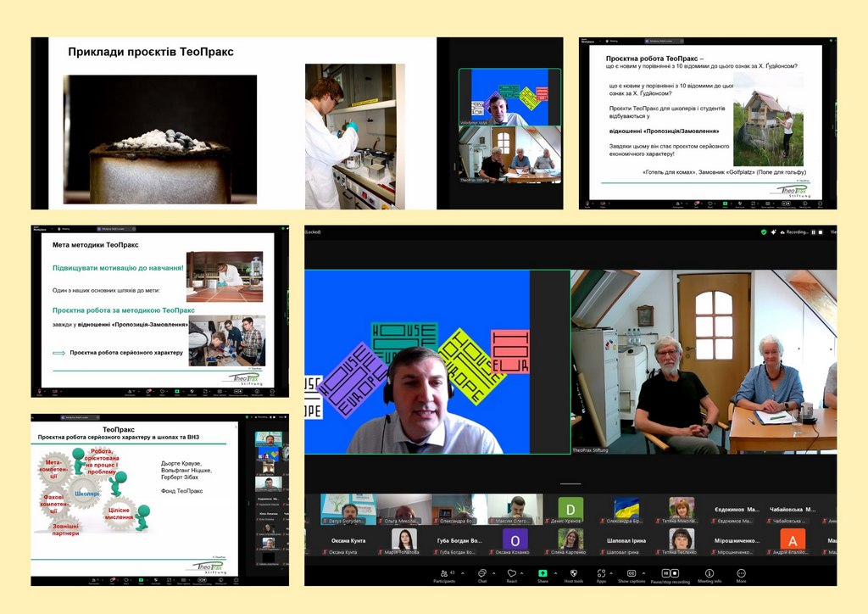Open the Chat panel in main Zoom window
The height and width of the screenshot is (614, 868).
(x=481, y=576)
